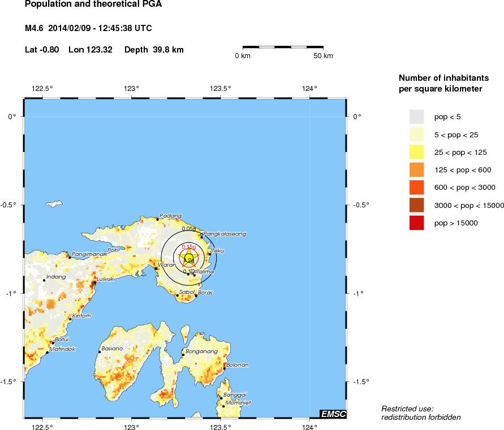
Task: Click the yellow '25 < pop < 125' swatch
Action: coord(416,152)
